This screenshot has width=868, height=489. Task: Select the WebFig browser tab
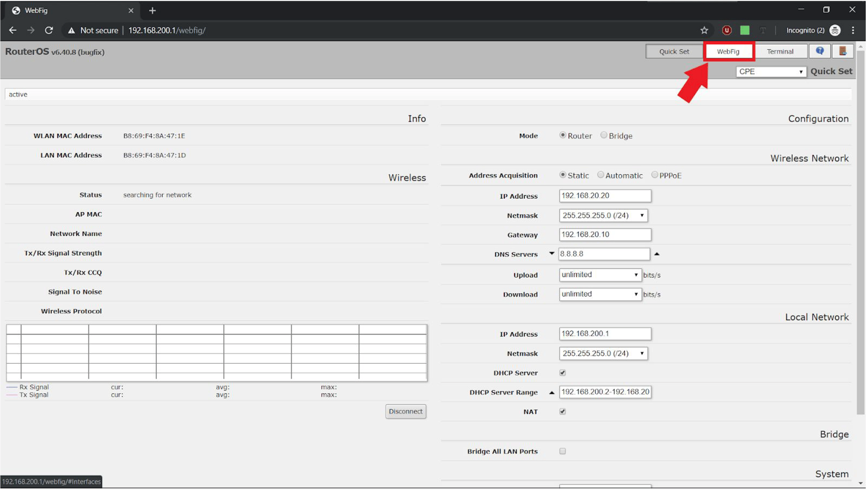(x=72, y=11)
